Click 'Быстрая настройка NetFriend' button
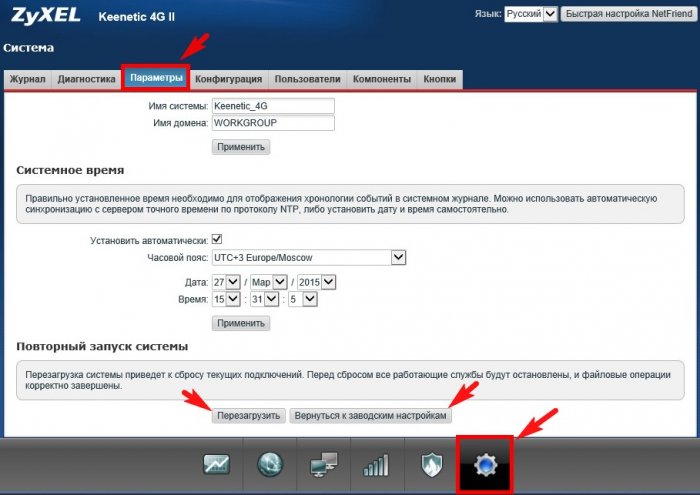Screen dimensions: 700x495 tap(629, 14)
